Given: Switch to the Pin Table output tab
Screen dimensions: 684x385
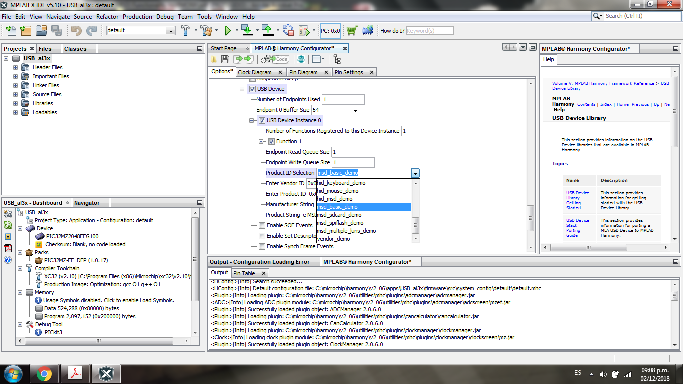Looking at the screenshot, I should pyautogui.click(x=244, y=273).
